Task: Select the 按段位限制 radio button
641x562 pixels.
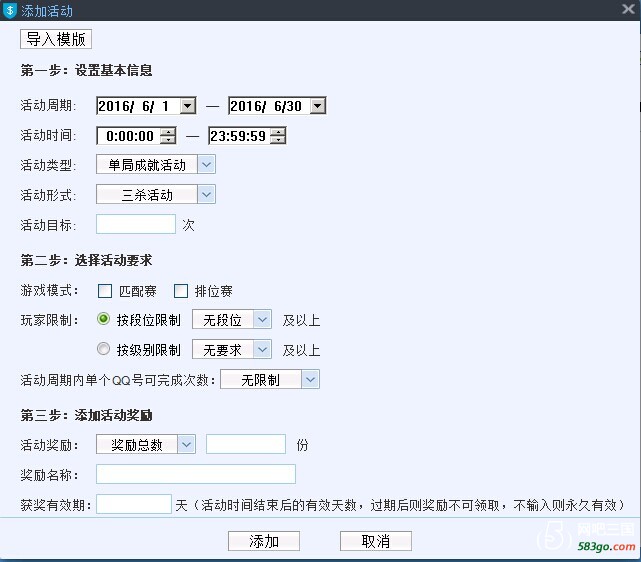Action: pos(103,320)
